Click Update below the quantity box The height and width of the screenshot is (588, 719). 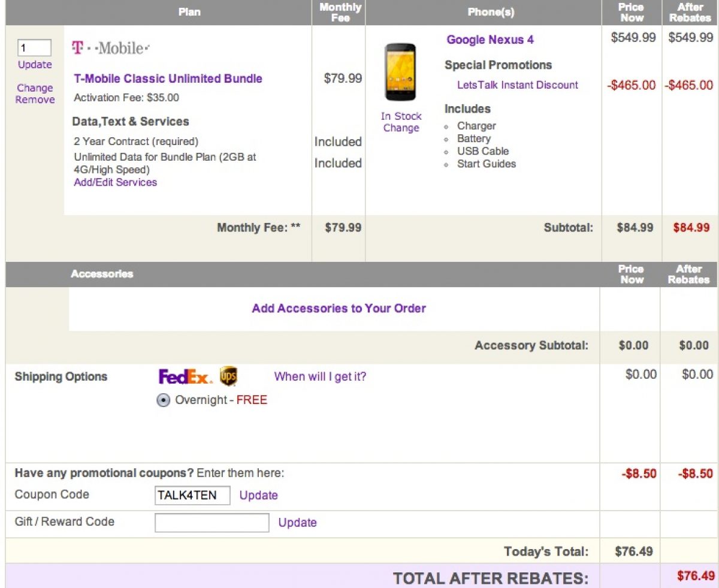(x=35, y=65)
